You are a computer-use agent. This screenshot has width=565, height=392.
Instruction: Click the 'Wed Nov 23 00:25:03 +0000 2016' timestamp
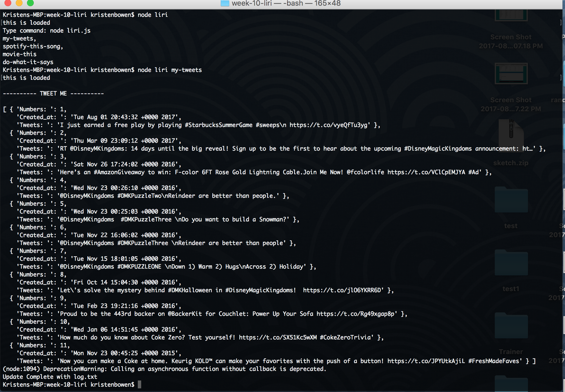click(124, 211)
